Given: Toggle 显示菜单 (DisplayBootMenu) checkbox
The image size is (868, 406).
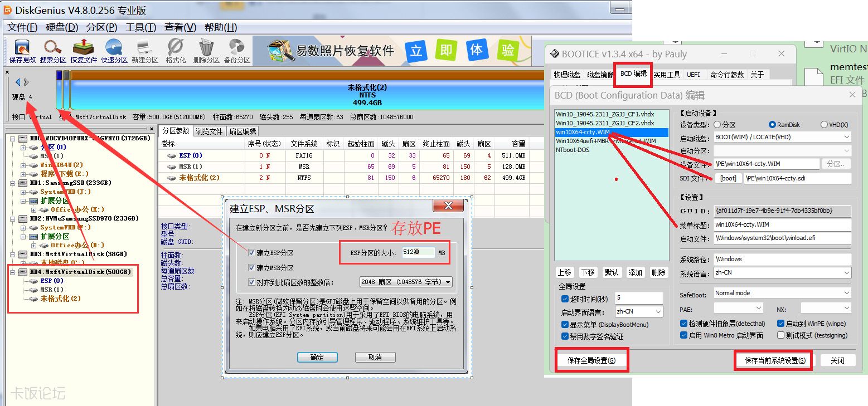Looking at the screenshot, I should (565, 325).
